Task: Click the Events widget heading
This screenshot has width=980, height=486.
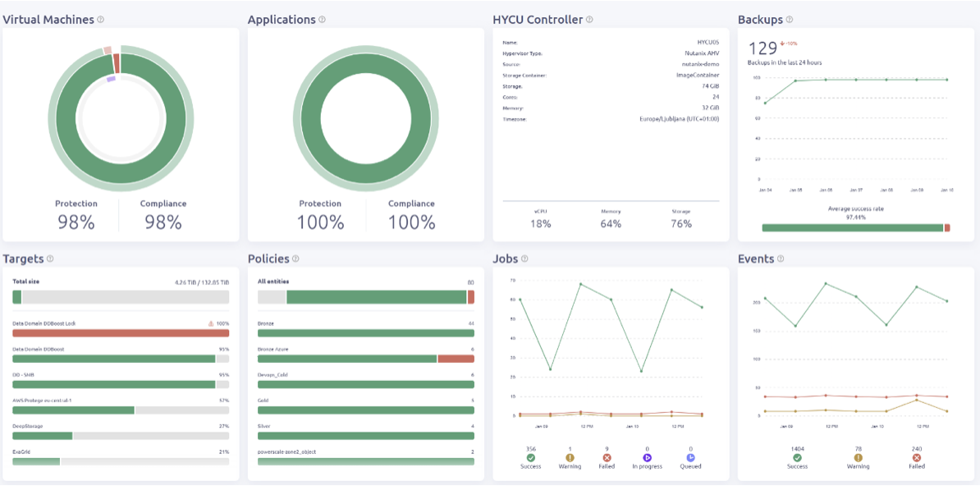Action: point(755,259)
